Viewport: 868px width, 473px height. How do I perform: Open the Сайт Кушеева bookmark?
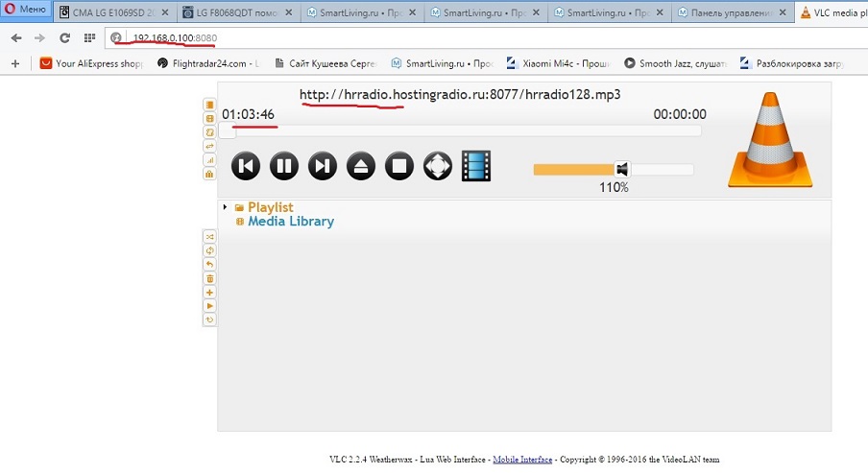coord(326,63)
